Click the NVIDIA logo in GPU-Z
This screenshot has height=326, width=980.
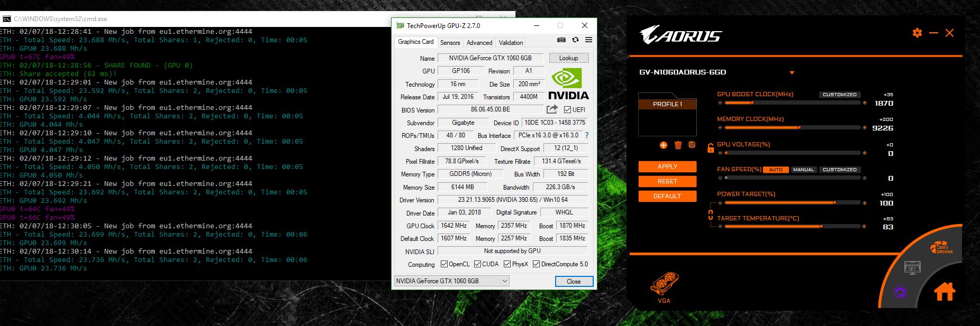coord(568,84)
